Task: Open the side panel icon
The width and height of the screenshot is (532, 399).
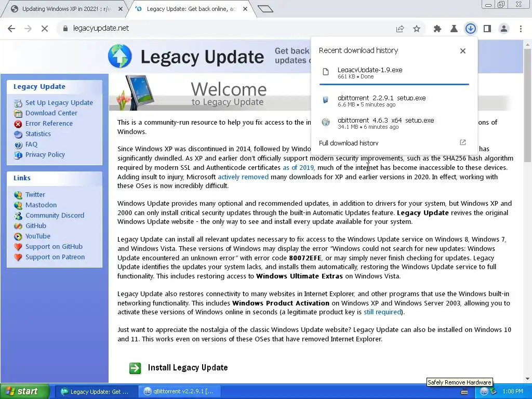Action: [487, 29]
